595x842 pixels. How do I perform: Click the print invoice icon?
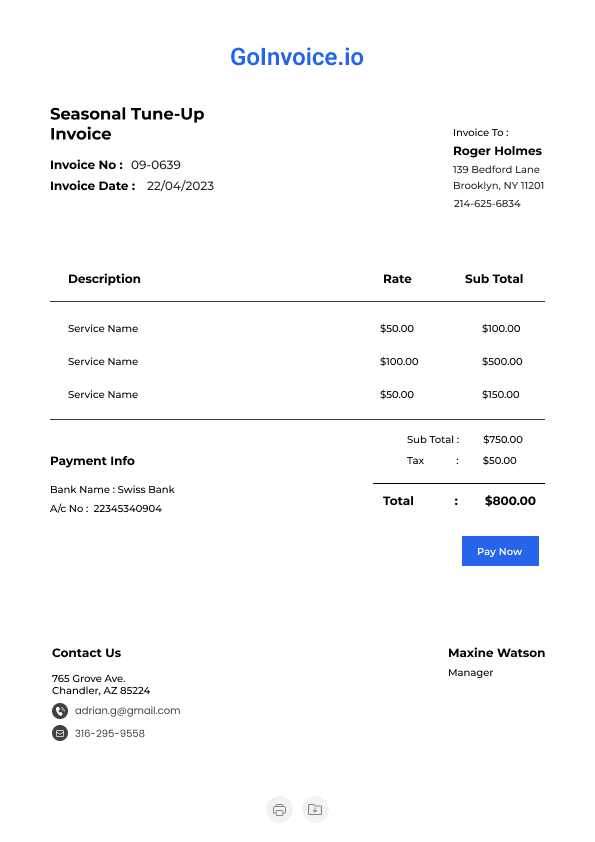pyautogui.click(x=279, y=809)
